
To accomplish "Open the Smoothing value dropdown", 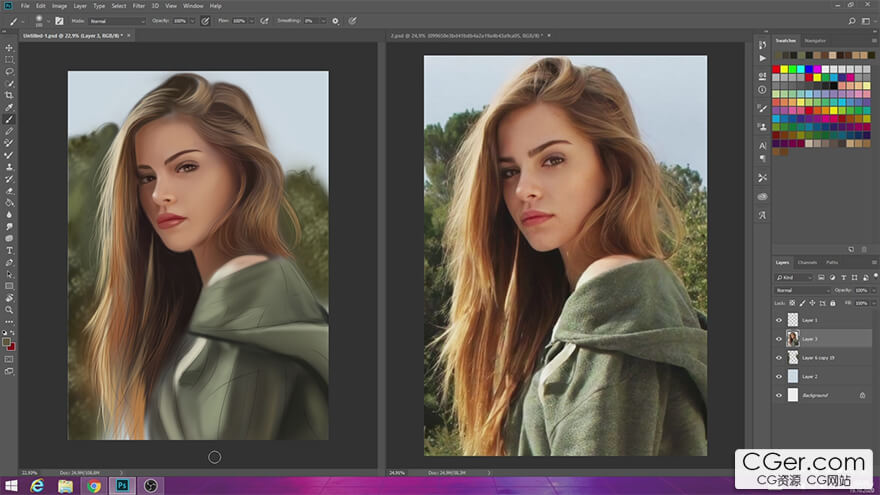I will (323, 21).
